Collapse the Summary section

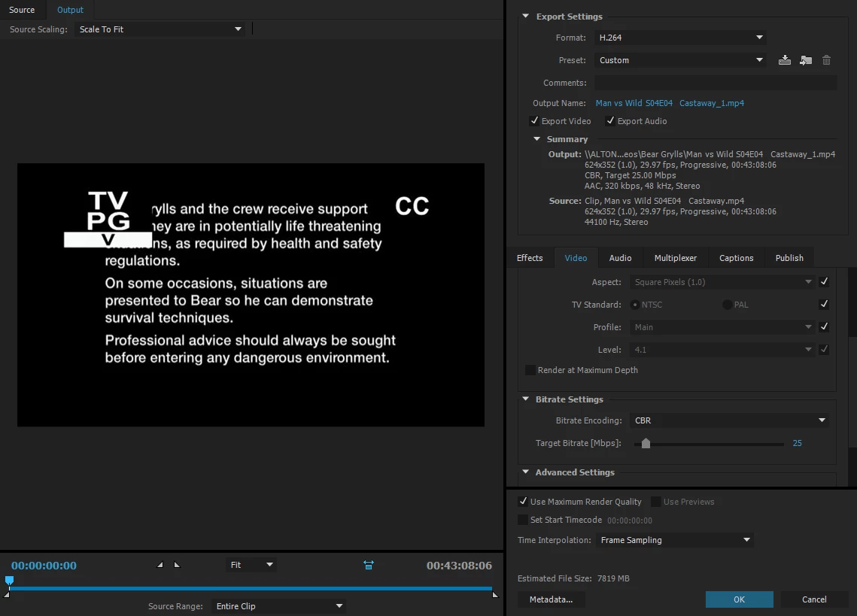pyautogui.click(x=536, y=139)
